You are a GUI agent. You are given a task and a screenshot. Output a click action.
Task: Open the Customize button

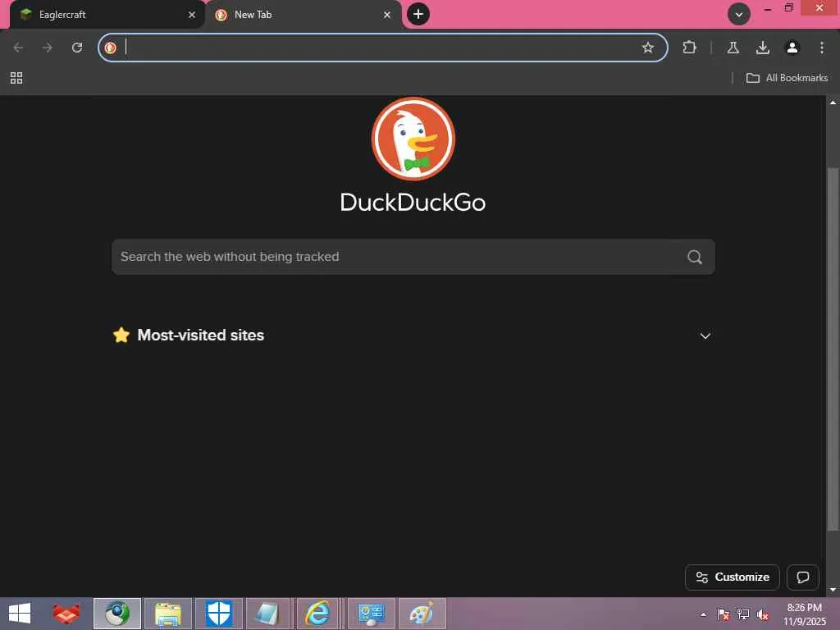[x=732, y=577]
